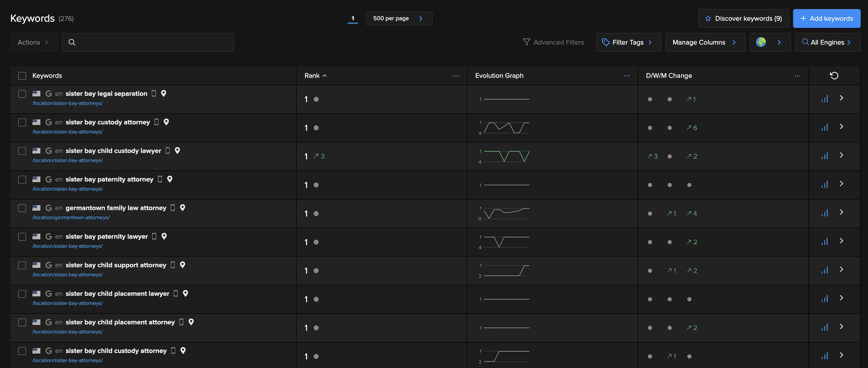Open chart for sister bay child placement attorney
The width and height of the screenshot is (868, 368).
[825, 328]
